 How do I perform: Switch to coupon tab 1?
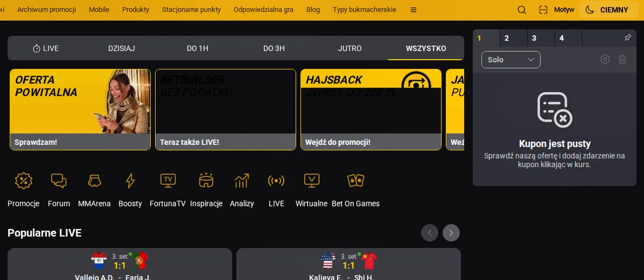click(486, 38)
